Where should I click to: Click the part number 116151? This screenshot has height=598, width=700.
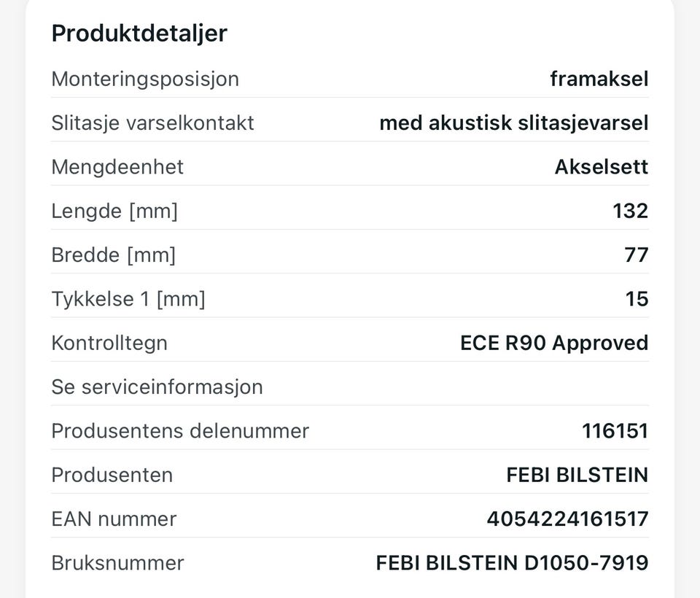point(615,431)
